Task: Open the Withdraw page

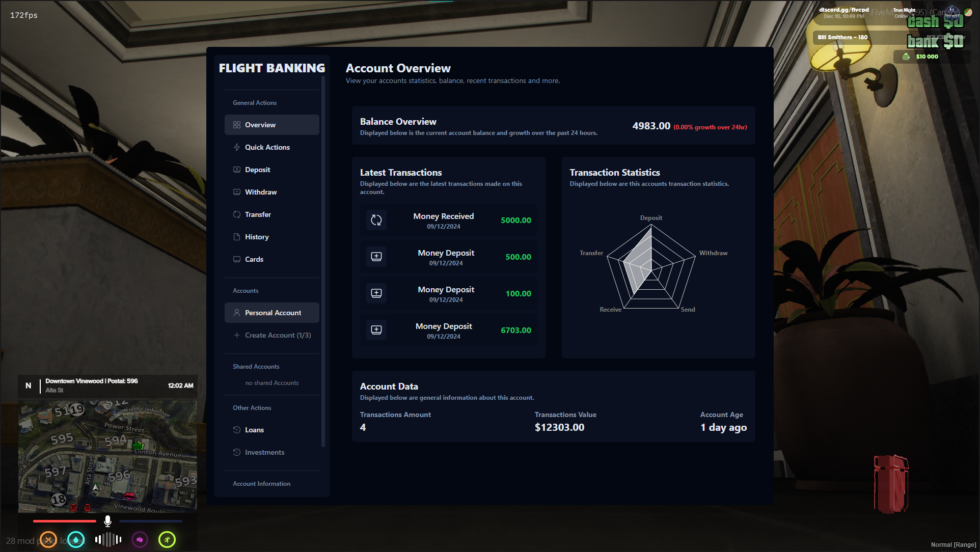Action: pos(260,192)
